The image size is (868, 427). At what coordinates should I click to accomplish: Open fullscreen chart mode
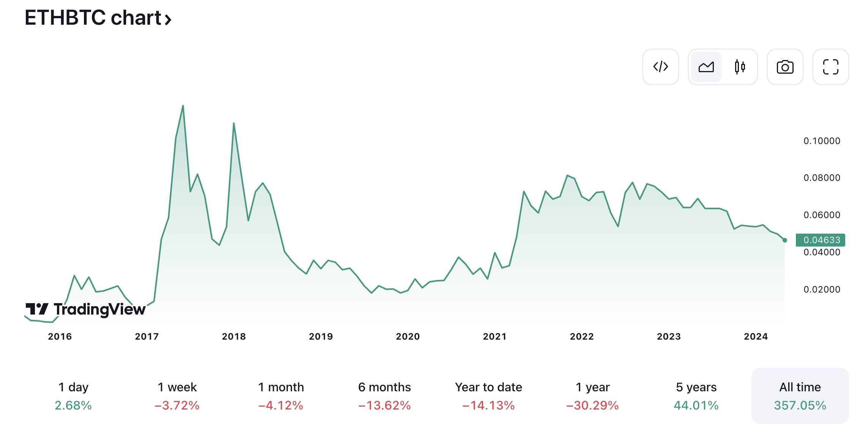tap(830, 67)
